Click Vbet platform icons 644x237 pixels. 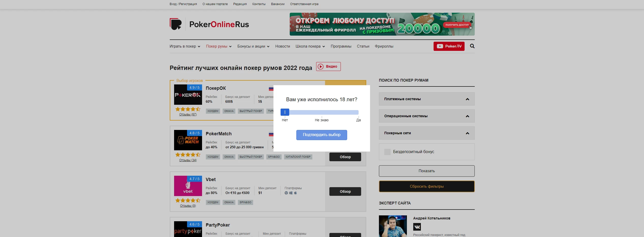291,193
